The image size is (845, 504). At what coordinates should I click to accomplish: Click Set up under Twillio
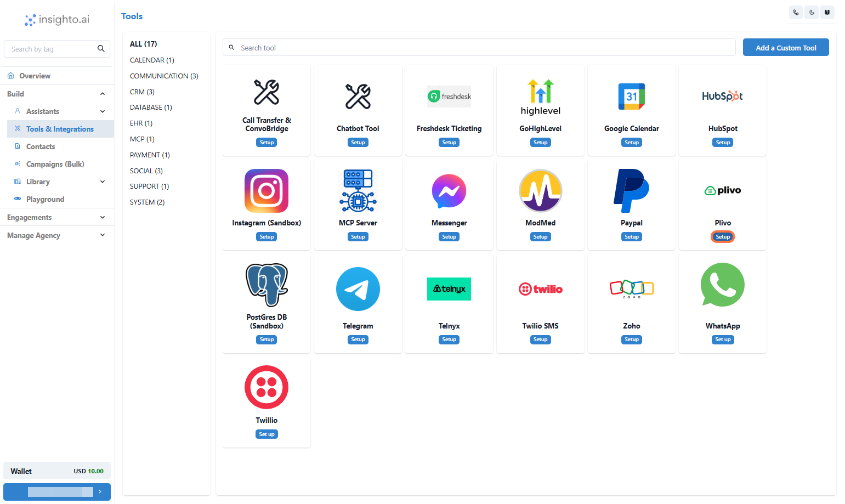[266, 434]
